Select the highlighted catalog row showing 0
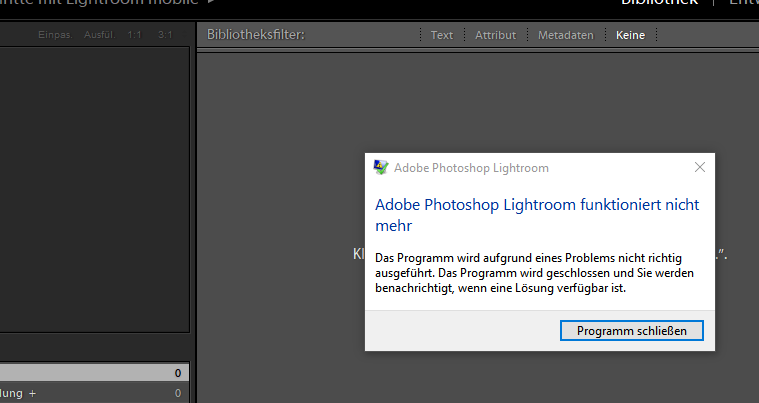 click(94, 373)
